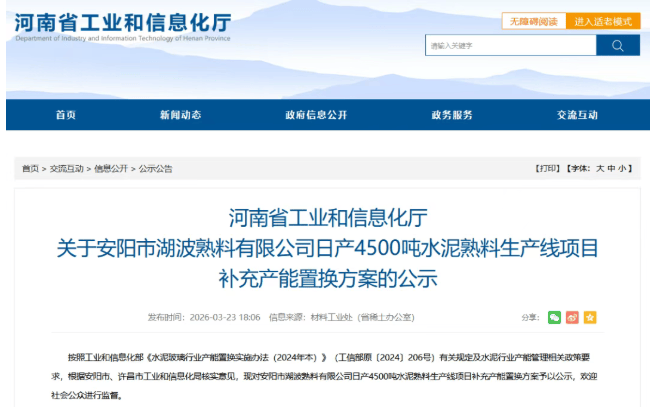Share article via WeChat icon
650x412 pixels.
coord(554,317)
